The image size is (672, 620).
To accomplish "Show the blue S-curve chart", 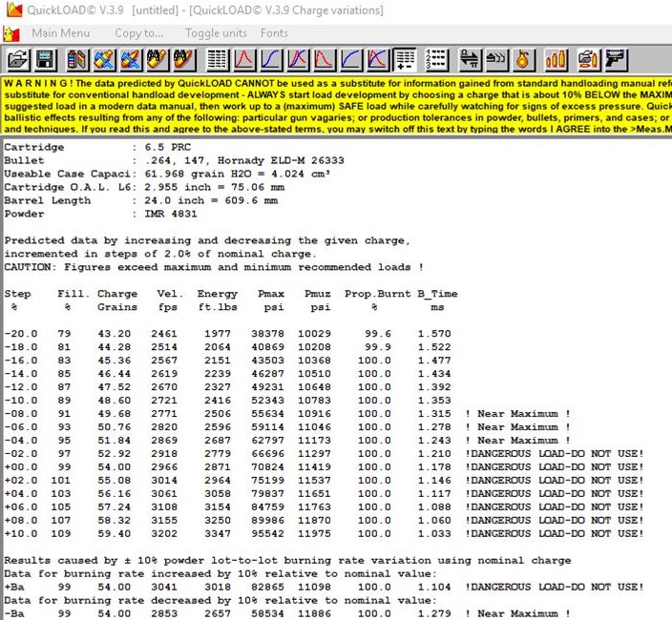I will coord(270,59).
